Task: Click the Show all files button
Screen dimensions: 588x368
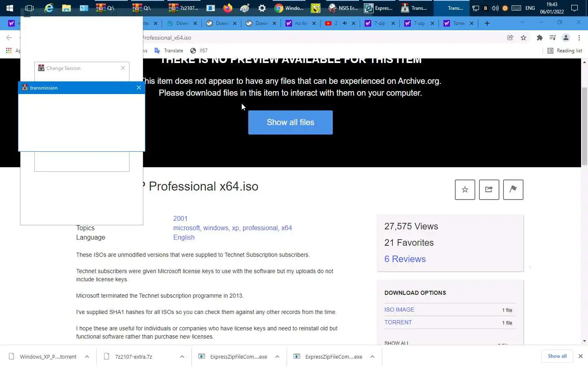Action: [290, 122]
